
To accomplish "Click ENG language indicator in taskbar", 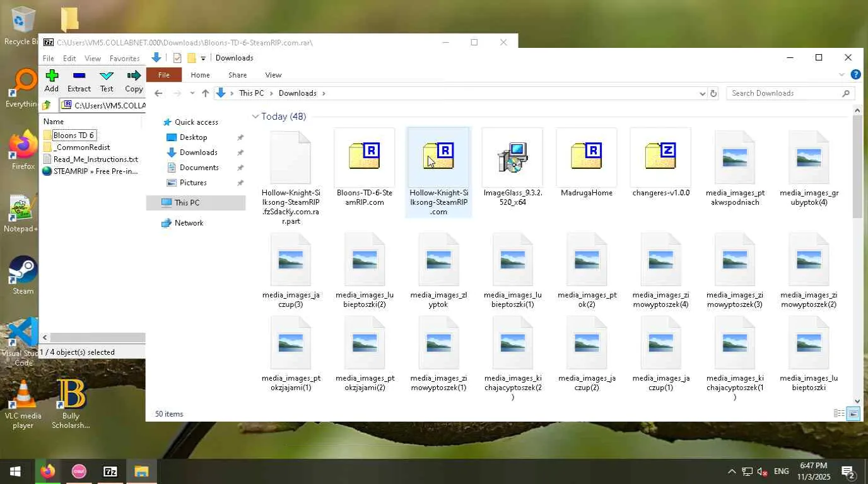I will pyautogui.click(x=781, y=471).
